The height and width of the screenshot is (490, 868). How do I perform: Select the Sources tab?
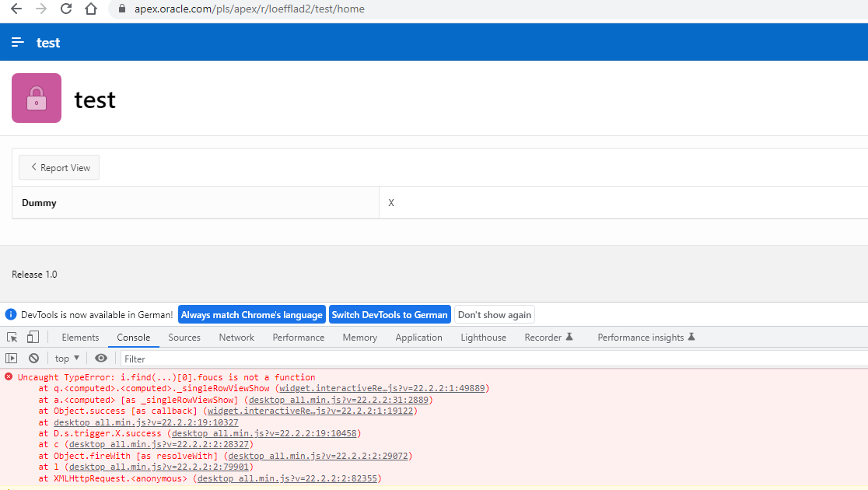pos(184,338)
